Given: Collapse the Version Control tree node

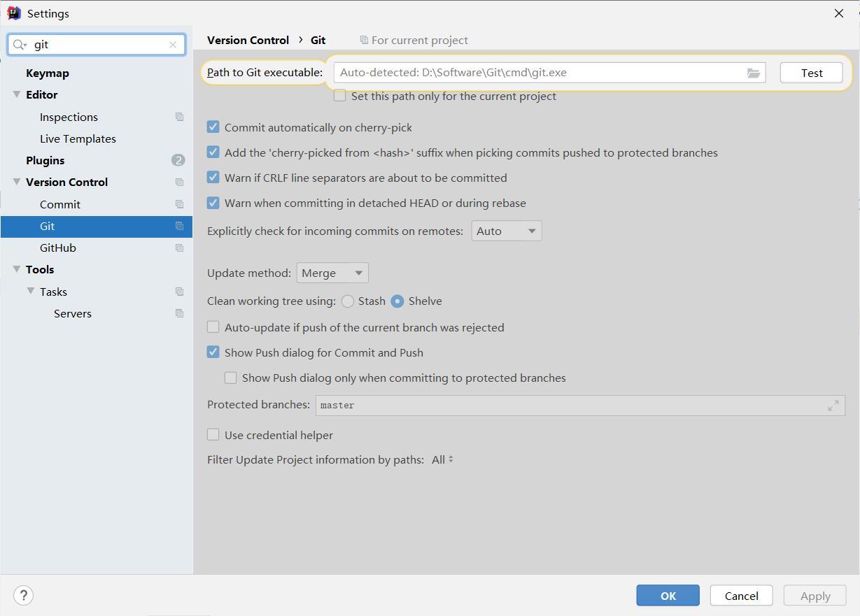Looking at the screenshot, I should pos(17,182).
